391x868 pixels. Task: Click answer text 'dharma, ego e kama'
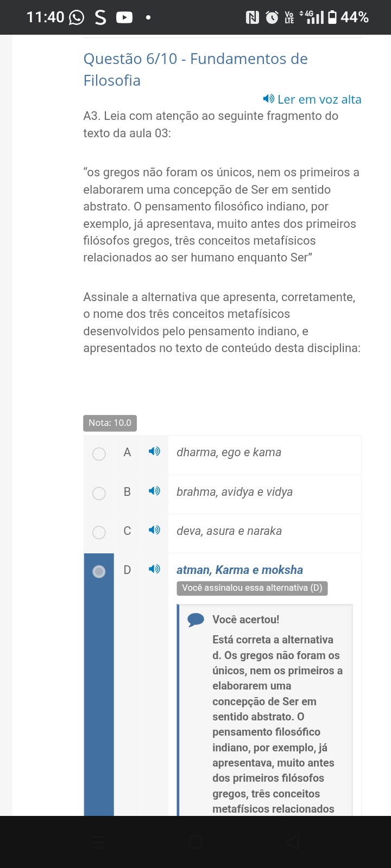[229, 452]
